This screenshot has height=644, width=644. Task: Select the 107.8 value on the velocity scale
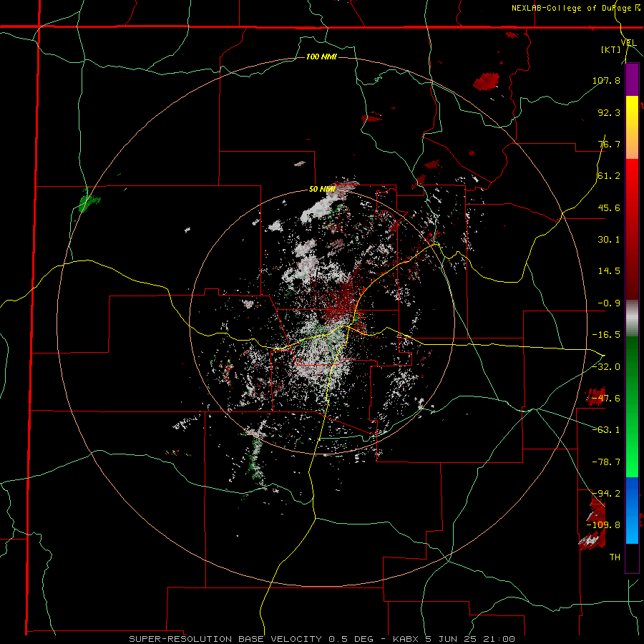coord(606,80)
